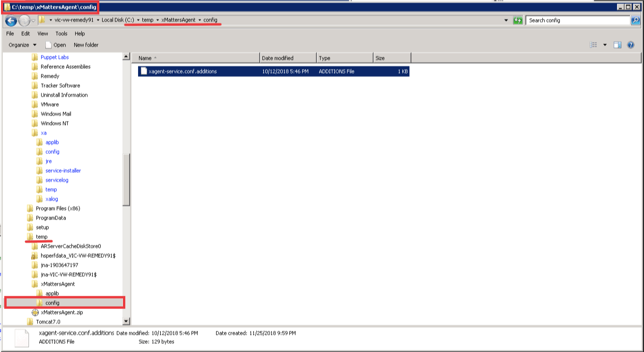This screenshot has height=352, width=644.
Task: Open the Organize dropdown
Action: (x=22, y=45)
